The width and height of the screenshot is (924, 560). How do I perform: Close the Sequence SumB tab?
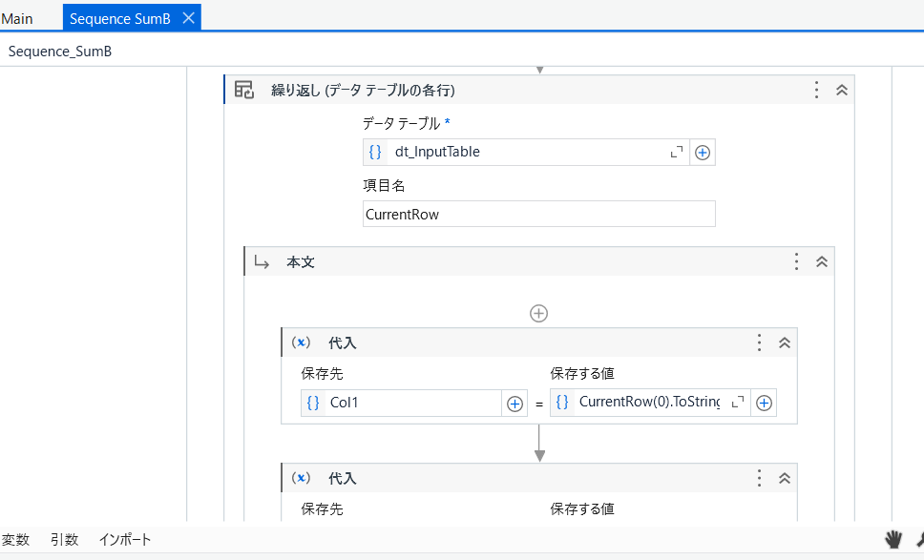pos(189,18)
